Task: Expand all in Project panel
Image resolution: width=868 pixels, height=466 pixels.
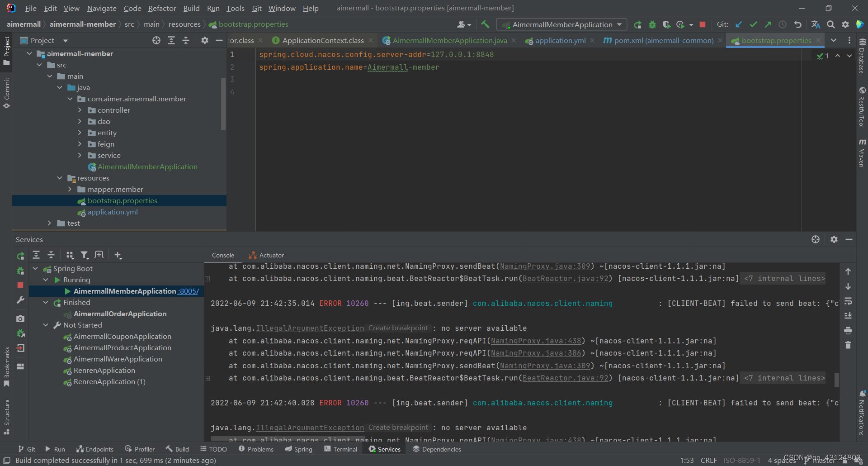Action: pyautogui.click(x=171, y=40)
